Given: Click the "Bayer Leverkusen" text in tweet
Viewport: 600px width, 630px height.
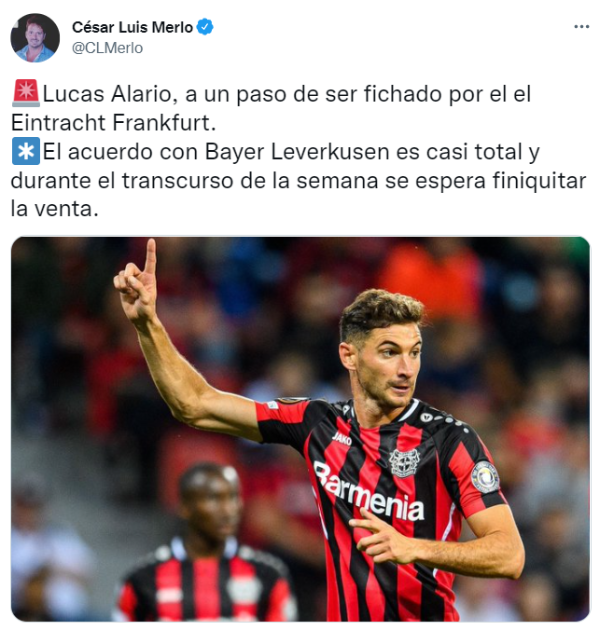Looking at the screenshot, I should [297, 152].
